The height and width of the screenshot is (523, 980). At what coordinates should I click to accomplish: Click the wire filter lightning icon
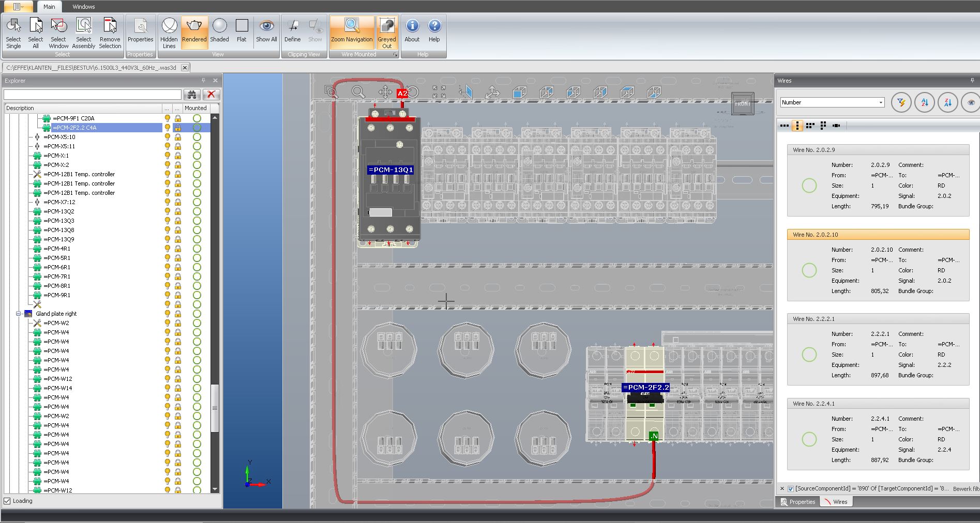click(901, 102)
